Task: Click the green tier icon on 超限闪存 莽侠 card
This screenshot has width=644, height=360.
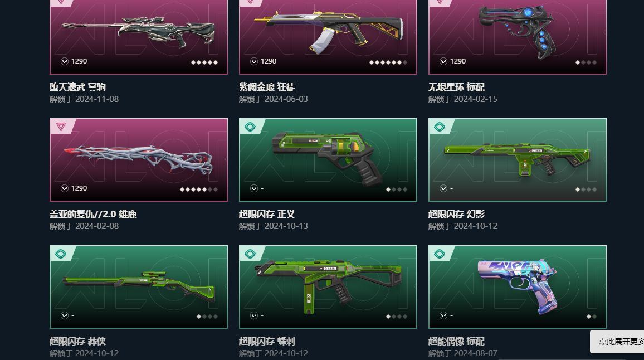Action: click(x=60, y=254)
